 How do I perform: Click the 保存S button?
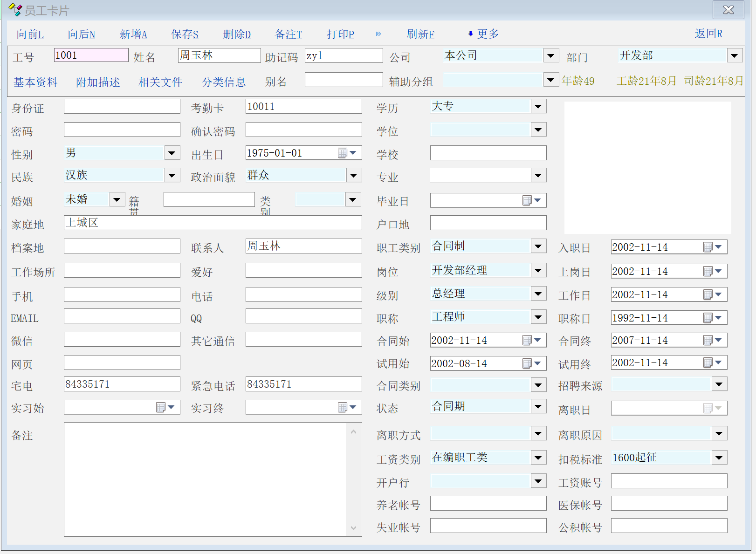click(x=185, y=34)
